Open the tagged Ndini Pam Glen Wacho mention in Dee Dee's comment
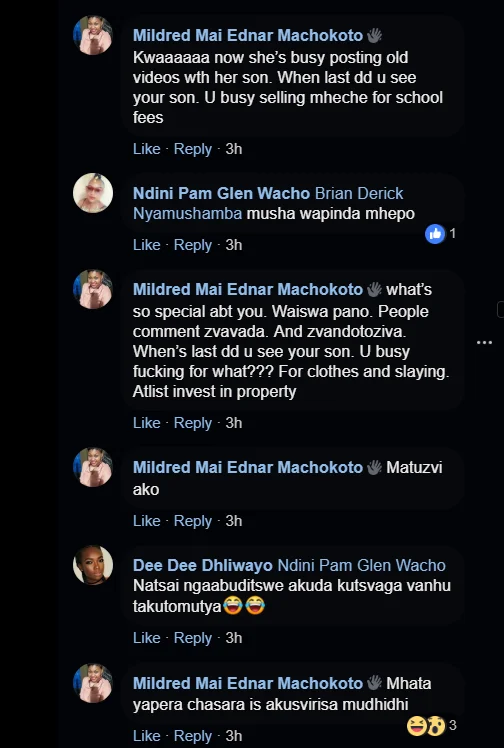 [361, 565]
